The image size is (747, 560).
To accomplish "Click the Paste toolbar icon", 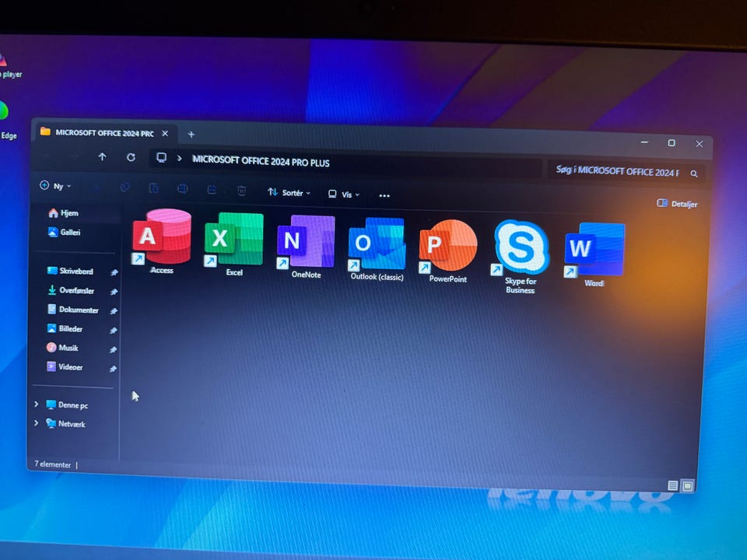I will (154, 188).
